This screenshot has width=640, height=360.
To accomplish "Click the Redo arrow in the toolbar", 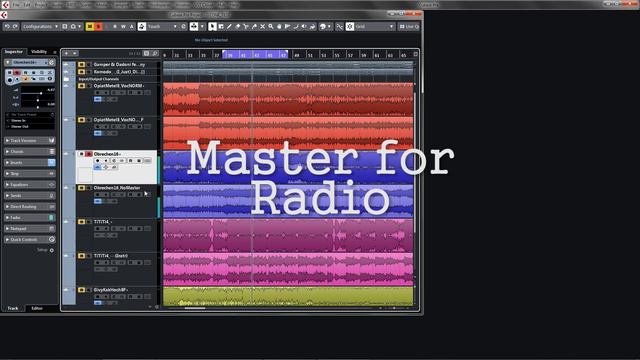I will 15,27.
